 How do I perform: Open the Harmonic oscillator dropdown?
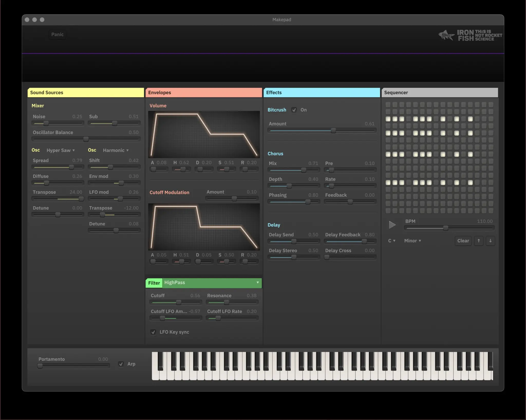[116, 150]
